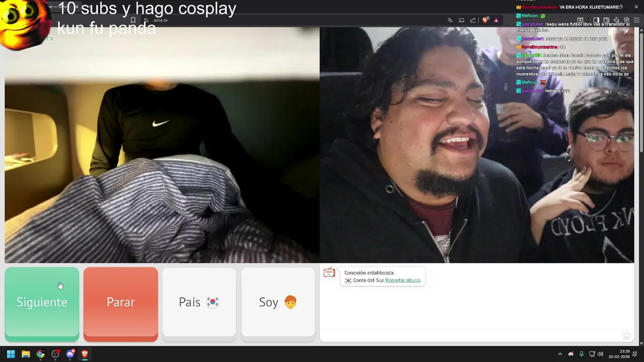Open the Brave hamburger main menu

636,20
